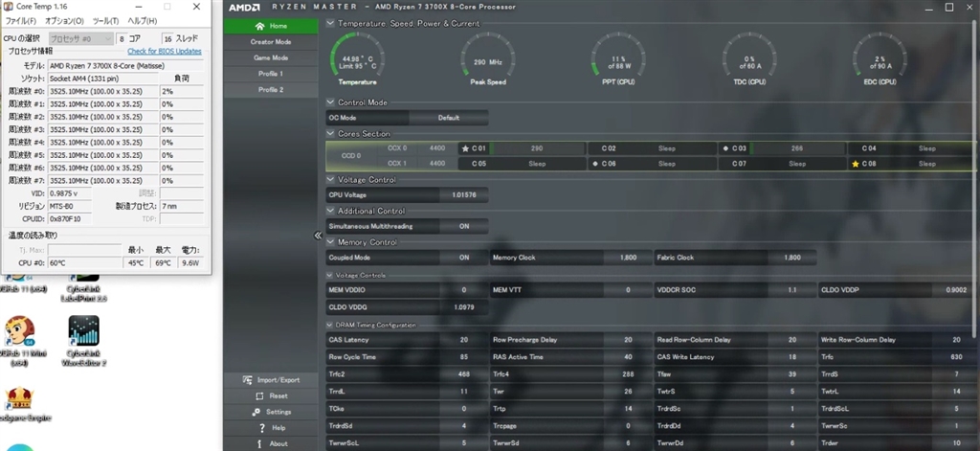Collapse the Control Mode section
This screenshot has height=451, width=980.
(330, 102)
